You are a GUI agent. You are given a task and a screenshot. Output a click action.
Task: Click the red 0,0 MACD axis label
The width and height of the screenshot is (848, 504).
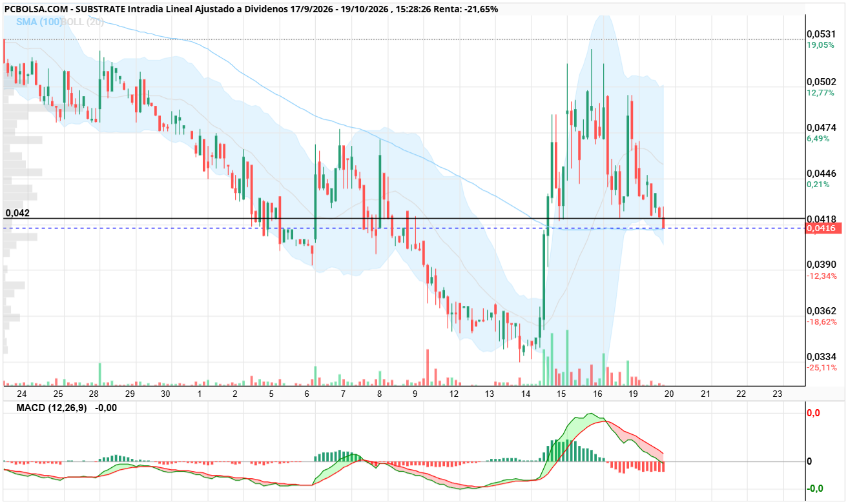pos(814,413)
